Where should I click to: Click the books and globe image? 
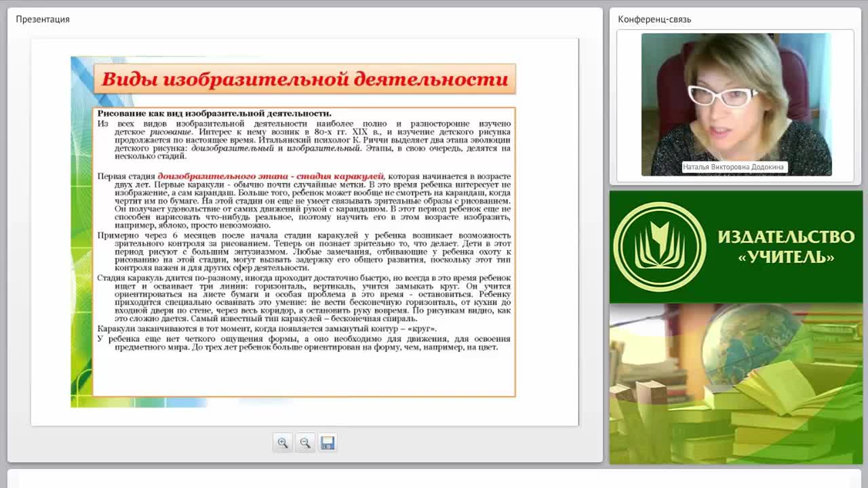pos(736,384)
